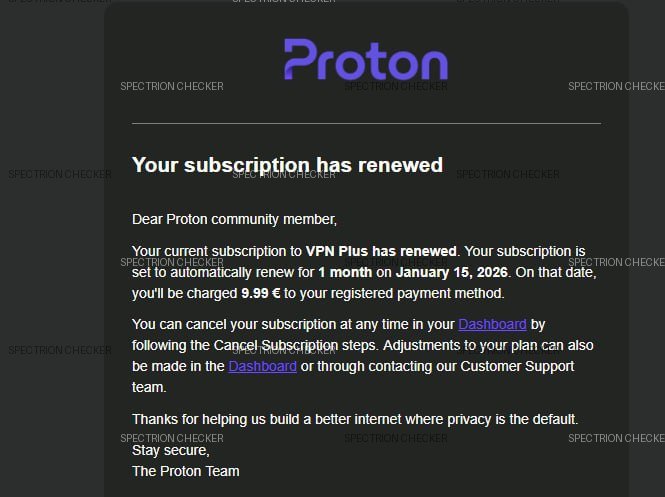Viewport: 665px width, 497px height.
Task: Click the bold "9.99 €" charge amount
Action: (x=263, y=294)
